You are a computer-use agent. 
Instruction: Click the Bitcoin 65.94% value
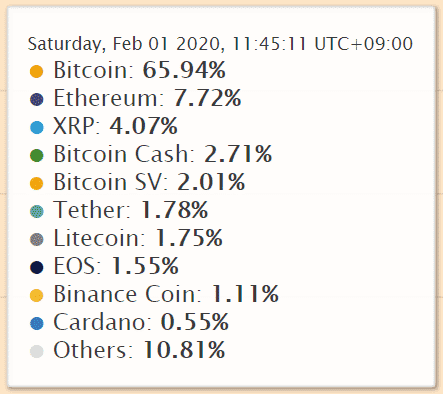coord(184,70)
